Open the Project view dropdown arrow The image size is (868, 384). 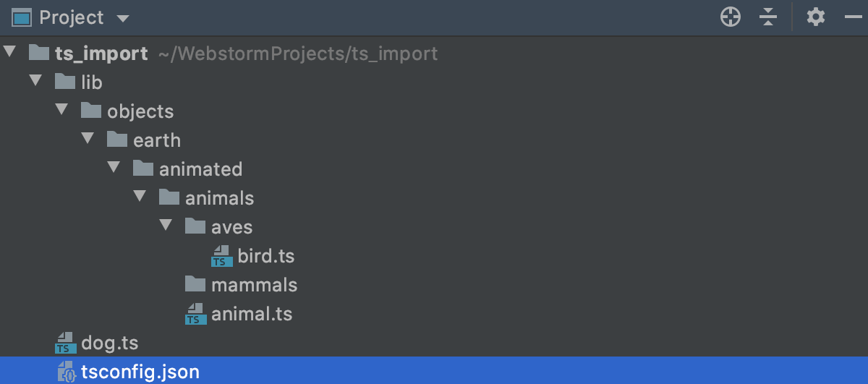click(122, 18)
